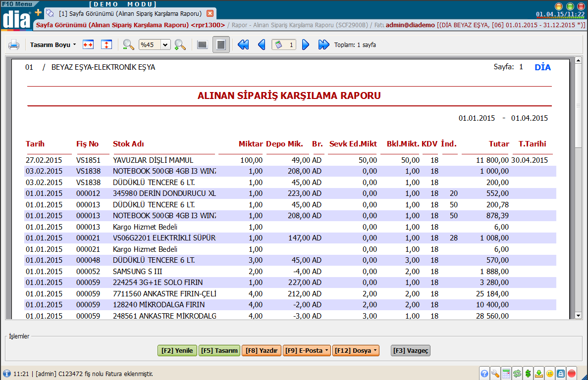Click the [F2] Yenile button
The height and width of the screenshot is (380, 588).
(177, 350)
